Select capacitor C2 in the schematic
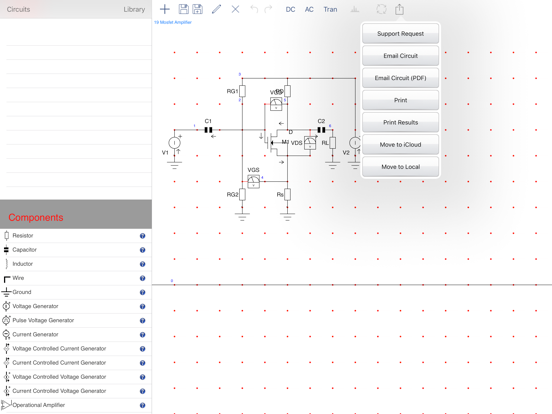552x414 pixels. coord(321,130)
